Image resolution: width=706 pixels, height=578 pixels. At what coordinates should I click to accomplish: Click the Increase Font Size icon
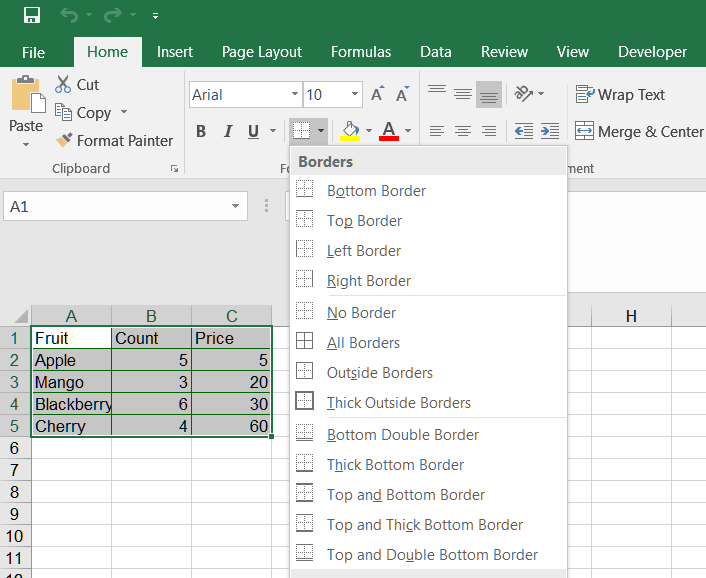pyautogui.click(x=377, y=95)
